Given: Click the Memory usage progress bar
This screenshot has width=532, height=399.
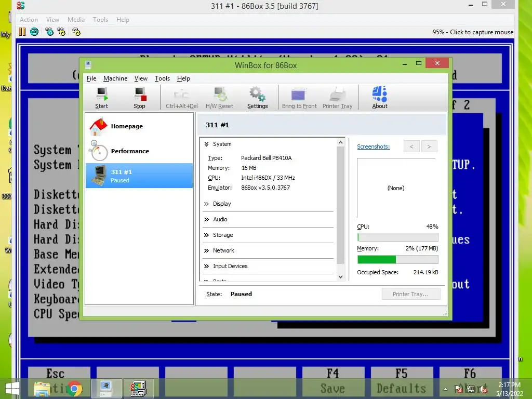Looking at the screenshot, I should point(397,260).
